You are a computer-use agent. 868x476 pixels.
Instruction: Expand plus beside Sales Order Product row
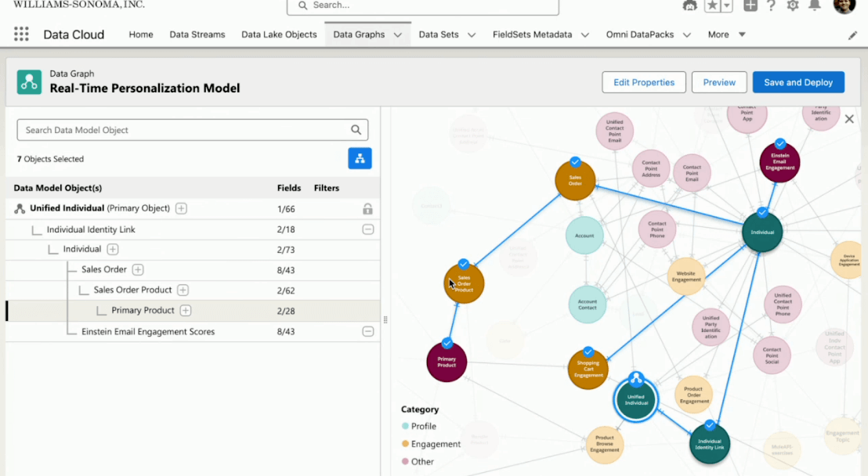(x=183, y=290)
